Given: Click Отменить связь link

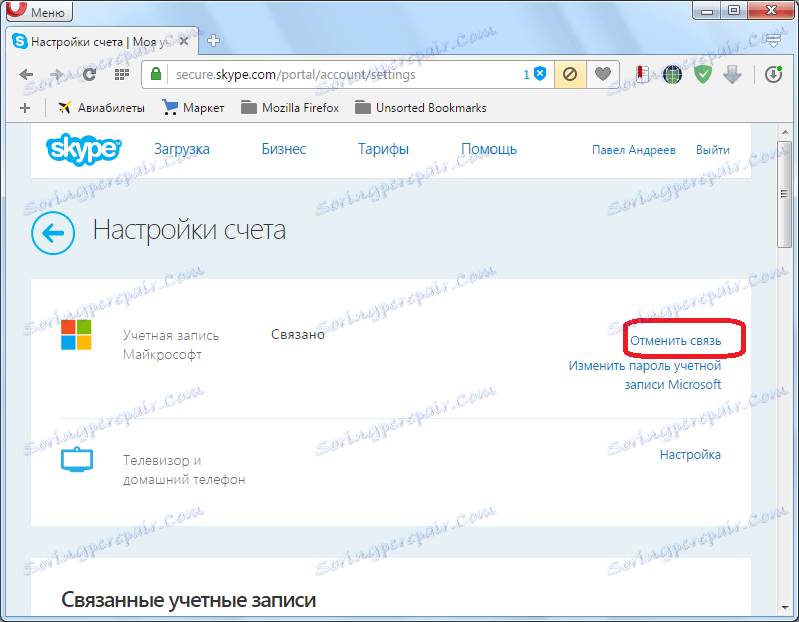Looking at the screenshot, I should tap(676, 341).
